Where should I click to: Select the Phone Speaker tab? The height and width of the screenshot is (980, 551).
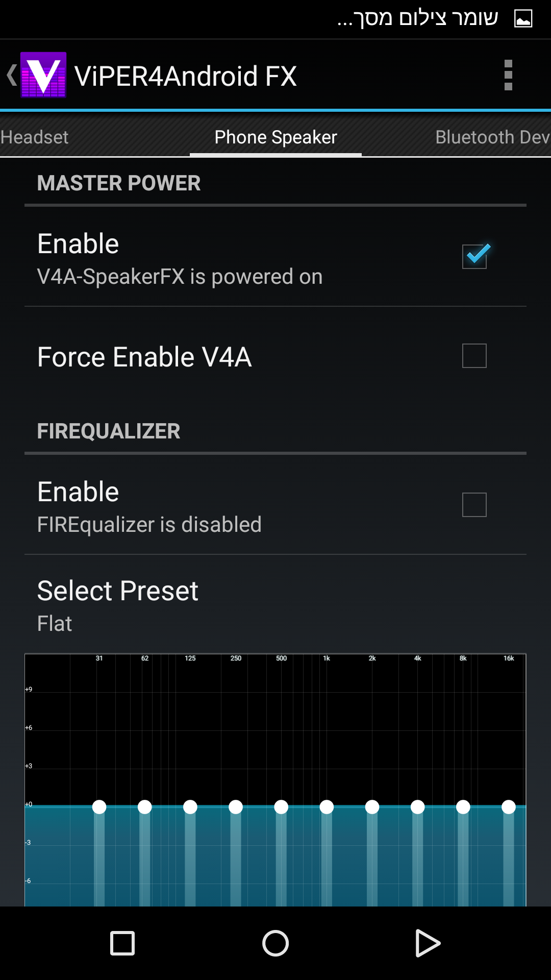(275, 137)
